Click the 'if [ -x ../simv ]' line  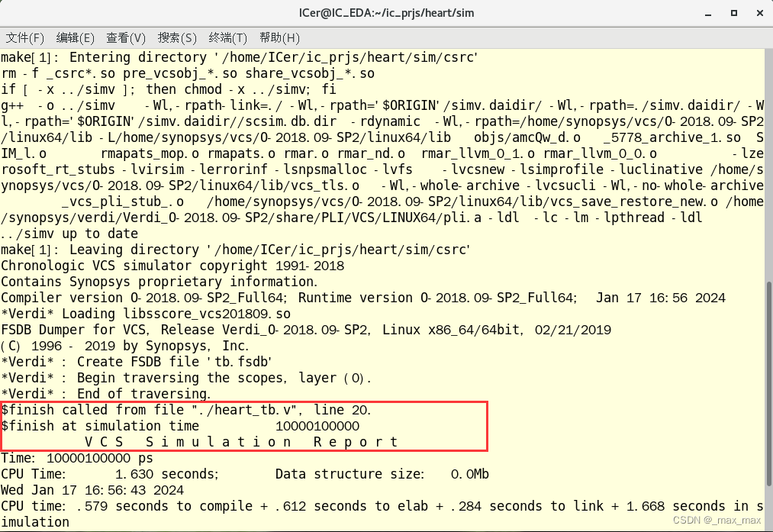tap(169, 89)
